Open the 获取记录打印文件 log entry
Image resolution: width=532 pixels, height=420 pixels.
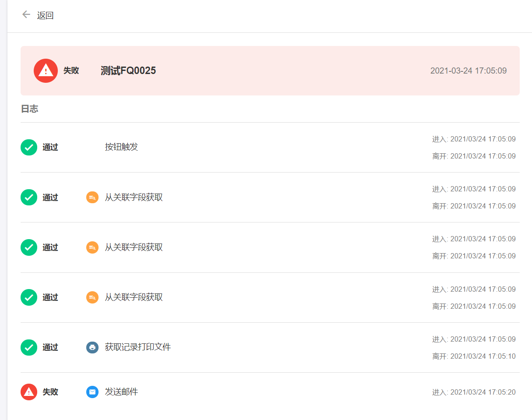tap(137, 347)
